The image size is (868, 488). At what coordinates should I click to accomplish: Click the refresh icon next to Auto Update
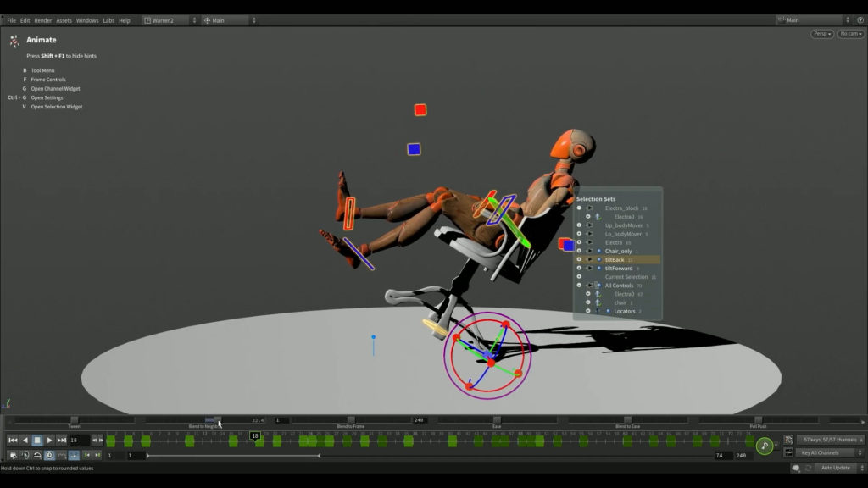click(808, 468)
